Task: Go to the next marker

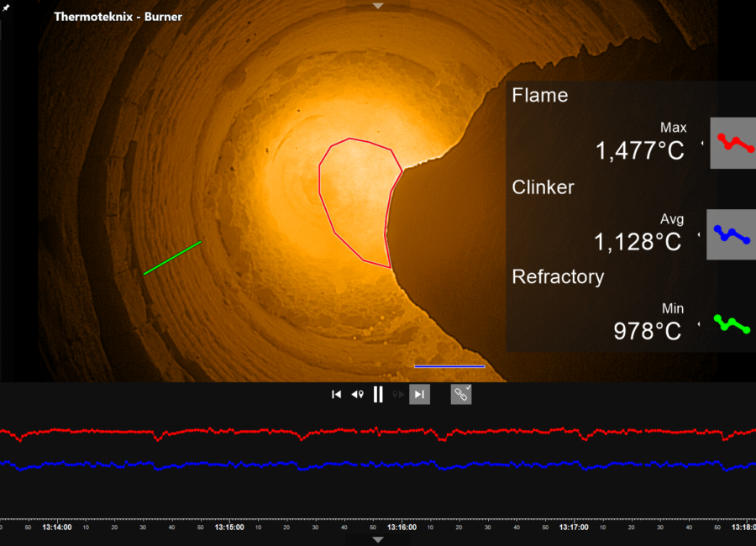Action: pyautogui.click(x=398, y=394)
